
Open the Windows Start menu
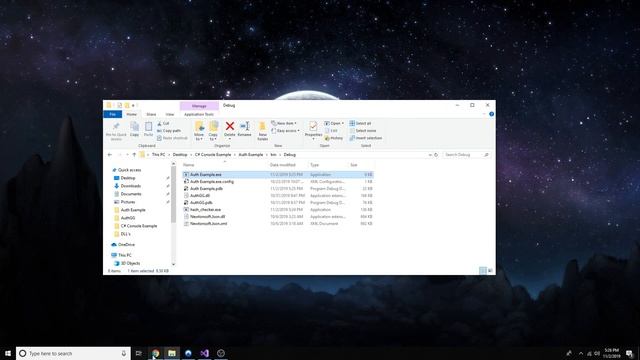8,353
